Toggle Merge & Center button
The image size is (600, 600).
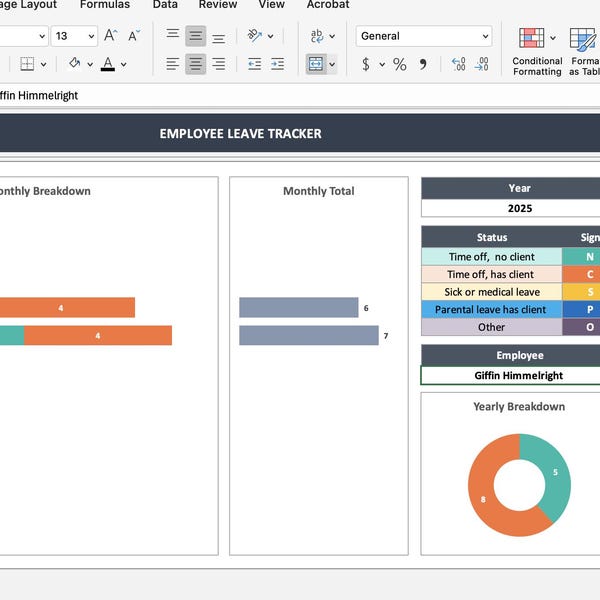[x=316, y=64]
